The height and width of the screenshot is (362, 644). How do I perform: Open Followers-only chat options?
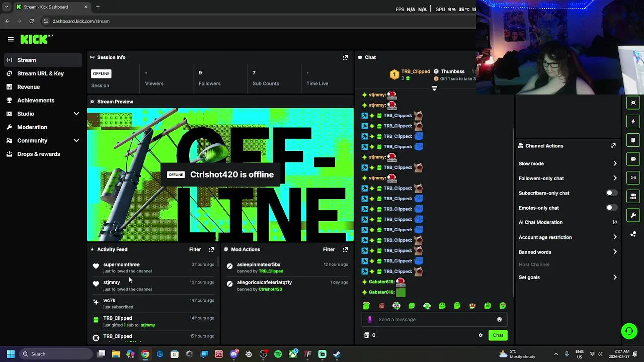[x=568, y=178]
